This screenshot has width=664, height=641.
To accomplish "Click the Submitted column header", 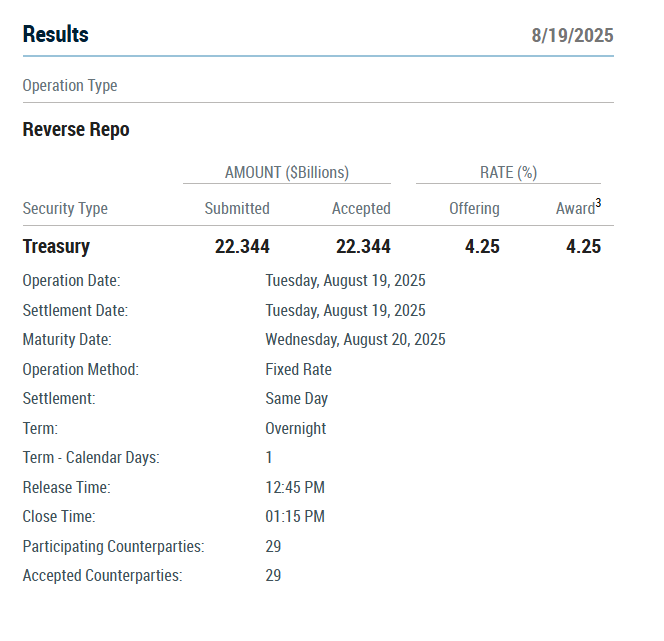I will (x=237, y=209).
